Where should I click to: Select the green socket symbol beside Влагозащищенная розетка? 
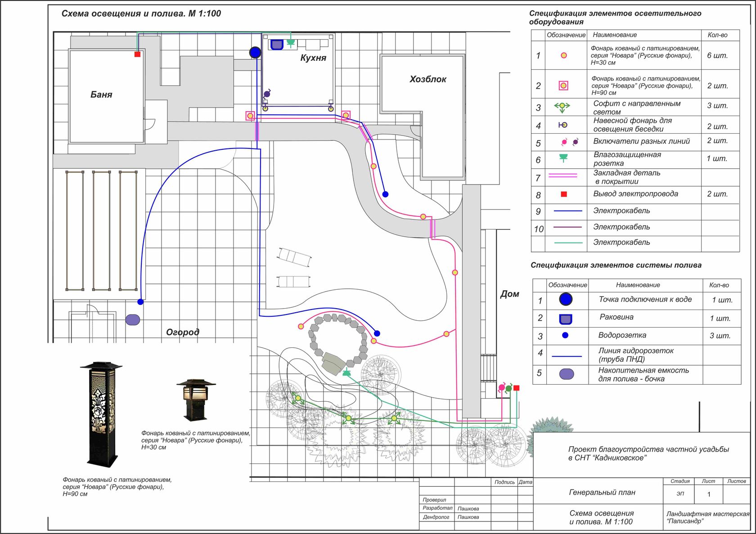[x=563, y=158]
